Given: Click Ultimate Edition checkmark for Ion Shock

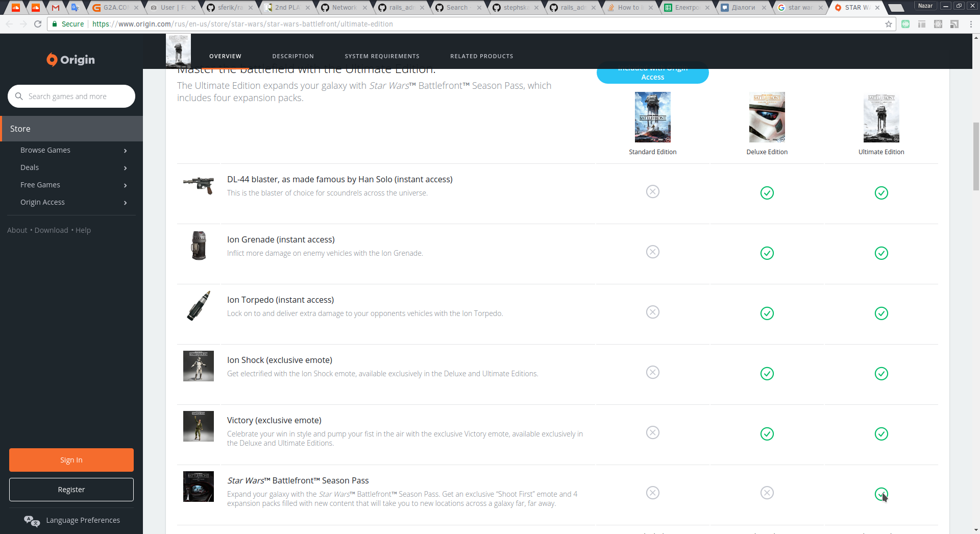Looking at the screenshot, I should (x=881, y=374).
